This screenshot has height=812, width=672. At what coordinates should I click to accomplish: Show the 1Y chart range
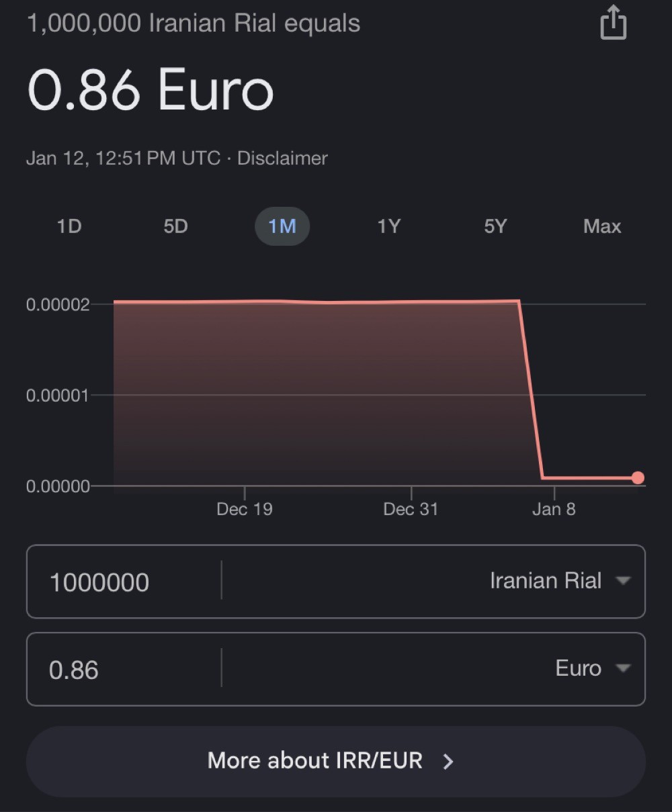tap(388, 226)
